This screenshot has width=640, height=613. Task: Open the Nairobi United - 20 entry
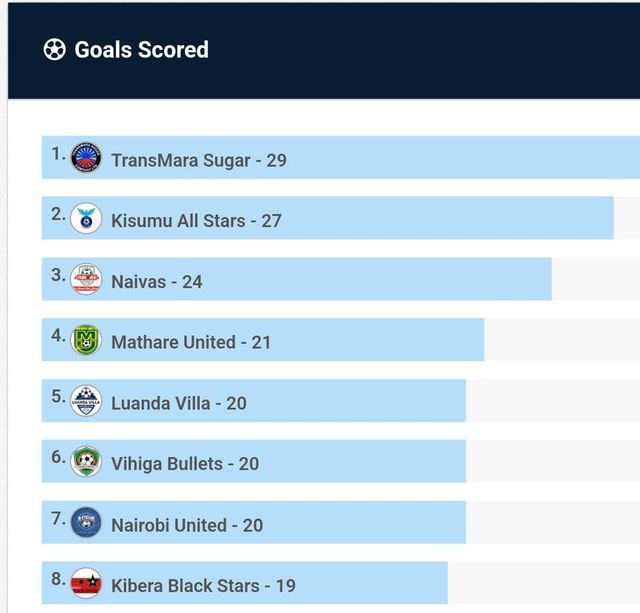pos(187,526)
